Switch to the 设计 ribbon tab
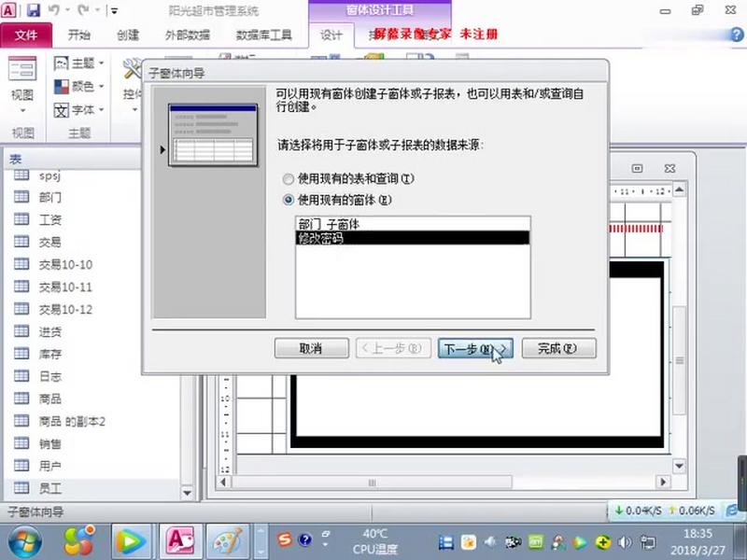 pos(331,35)
